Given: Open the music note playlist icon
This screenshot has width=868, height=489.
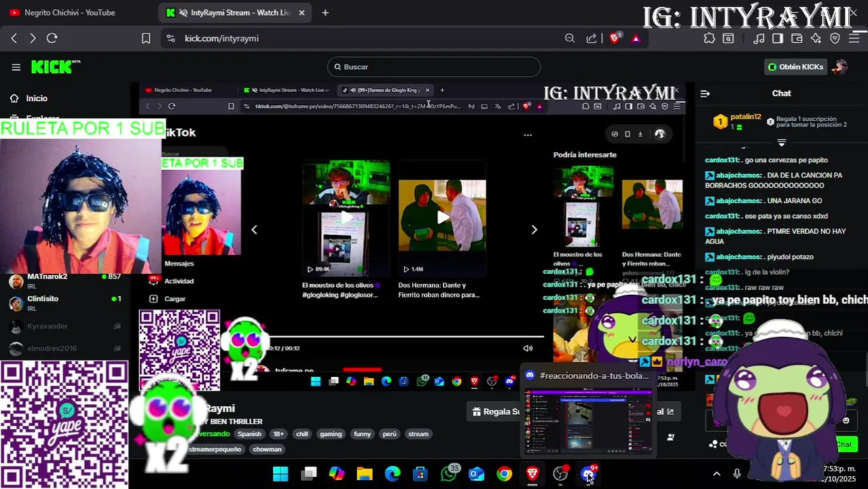Looking at the screenshot, I should pyautogui.click(x=759, y=39).
